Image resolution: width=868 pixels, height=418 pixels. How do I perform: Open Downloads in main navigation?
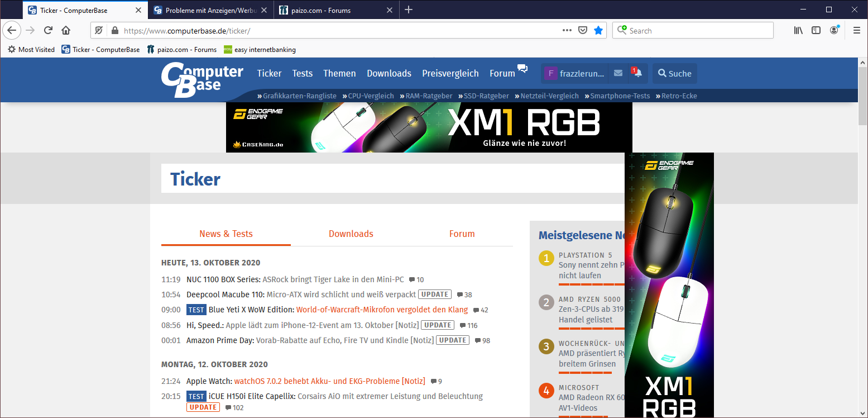pyautogui.click(x=389, y=73)
